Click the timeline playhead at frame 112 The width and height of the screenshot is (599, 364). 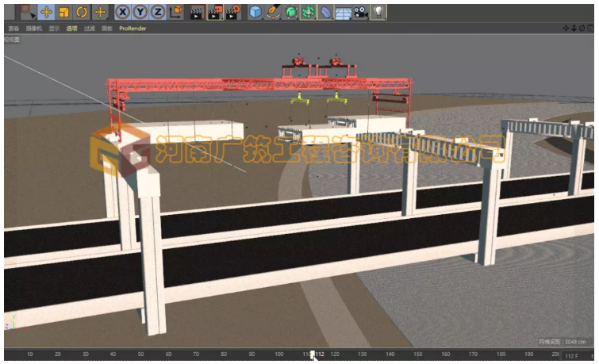tap(313, 354)
